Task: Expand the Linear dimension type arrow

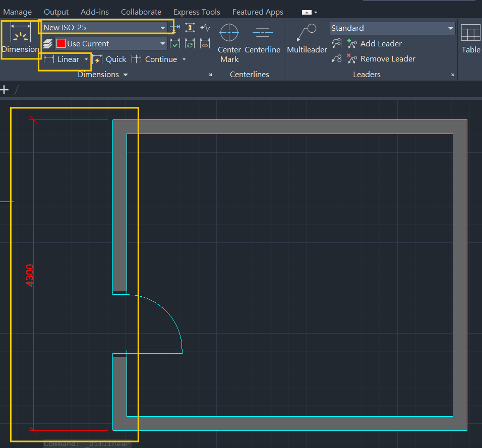Action: pyautogui.click(x=86, y=59)
